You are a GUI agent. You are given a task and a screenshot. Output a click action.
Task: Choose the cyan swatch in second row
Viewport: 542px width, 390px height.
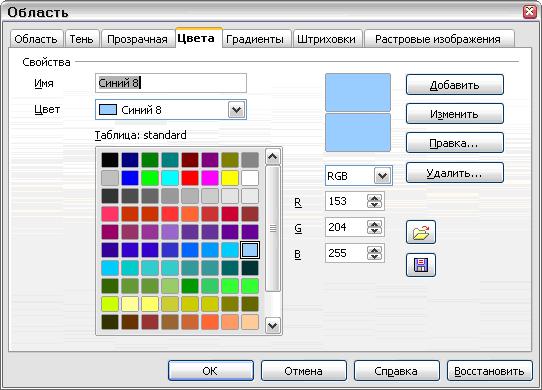click(x=170, y=178)
